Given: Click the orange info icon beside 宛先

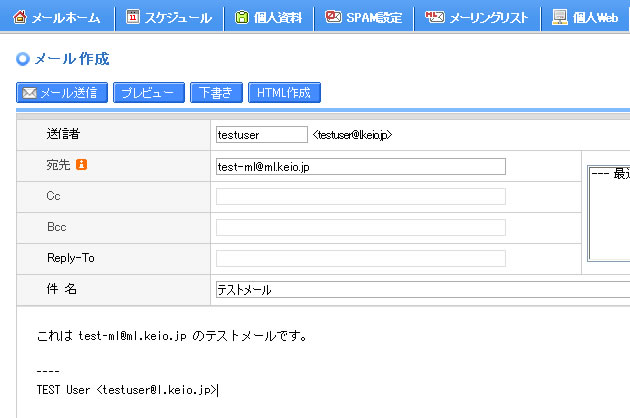Looking at the screenshot, I should click(x=82, y=165).
